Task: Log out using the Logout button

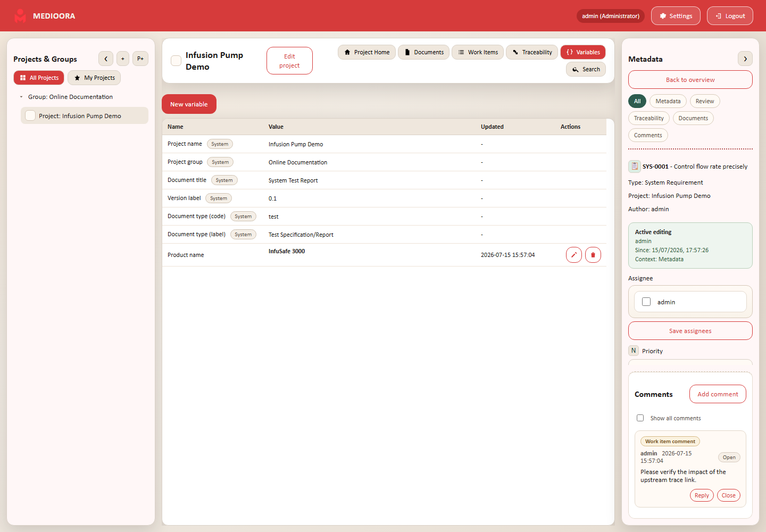Action: pyautogui.click(x=730, y=16)
